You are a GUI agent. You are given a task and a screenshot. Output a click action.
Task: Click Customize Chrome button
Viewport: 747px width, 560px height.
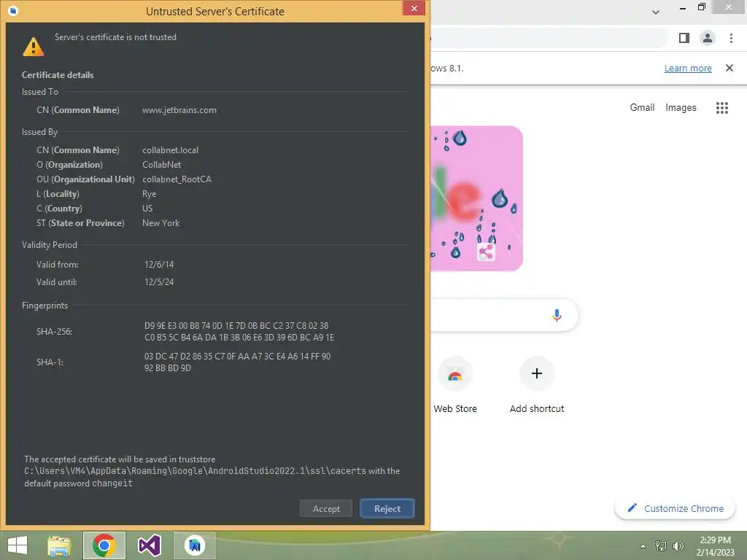675,508
